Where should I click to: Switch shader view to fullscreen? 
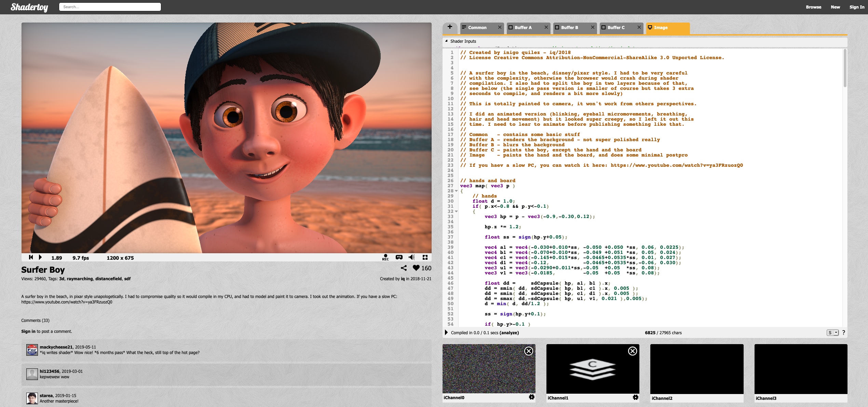pyautogui.click(x=425, y=257)
